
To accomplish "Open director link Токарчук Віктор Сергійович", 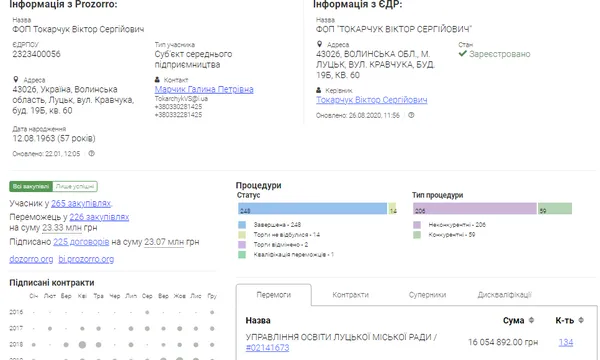I will click(x=372, y=100).
